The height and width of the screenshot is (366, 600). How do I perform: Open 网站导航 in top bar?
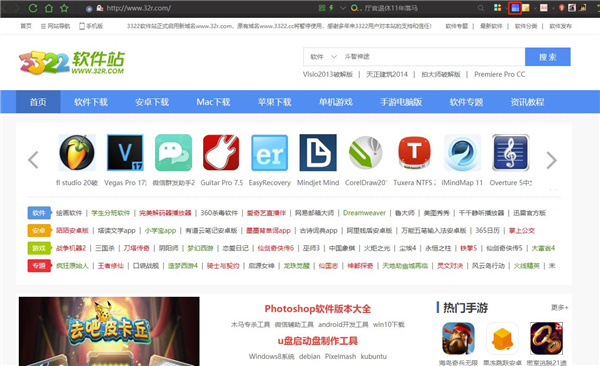point(55,26)
